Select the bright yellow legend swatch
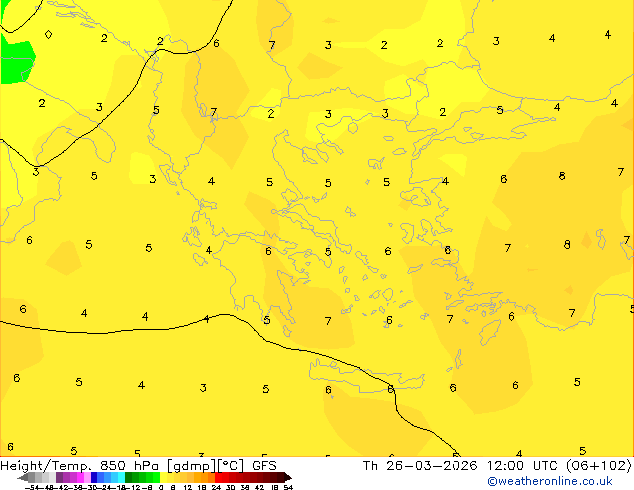634x490 pixels. pyautogui.click(x=163, y=477)
